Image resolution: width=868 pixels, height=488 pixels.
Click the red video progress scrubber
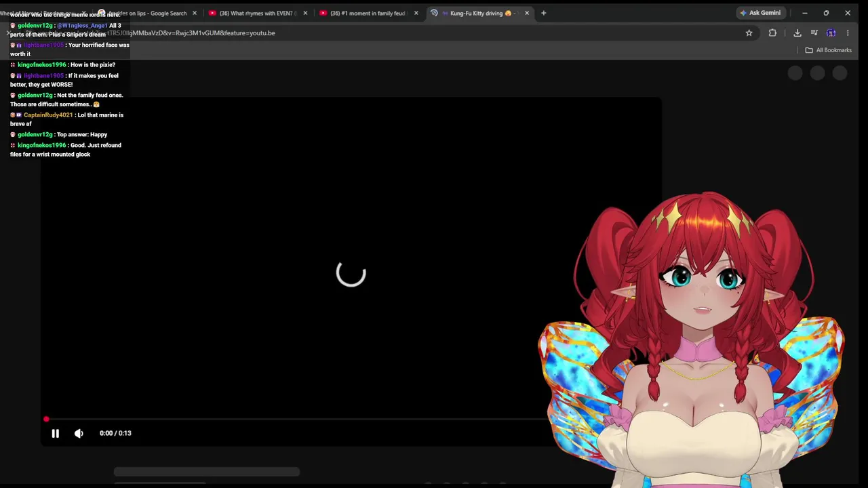click(x=46, y=420)
